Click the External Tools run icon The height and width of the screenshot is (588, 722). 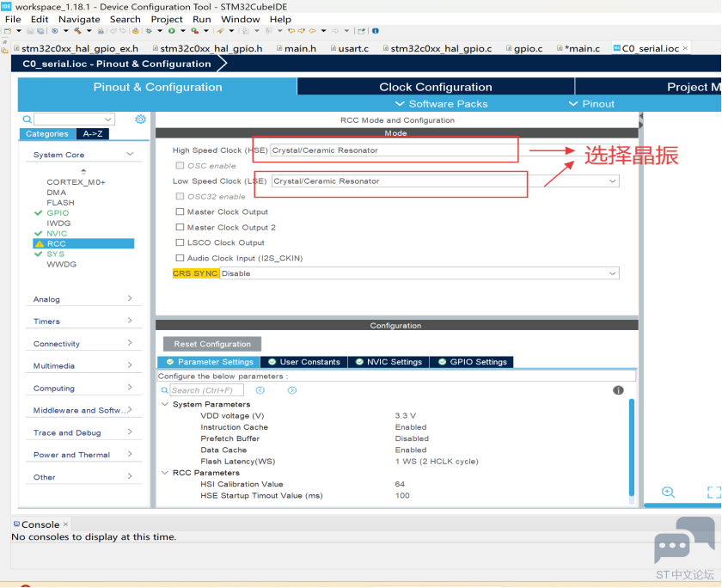coord(194,31)
